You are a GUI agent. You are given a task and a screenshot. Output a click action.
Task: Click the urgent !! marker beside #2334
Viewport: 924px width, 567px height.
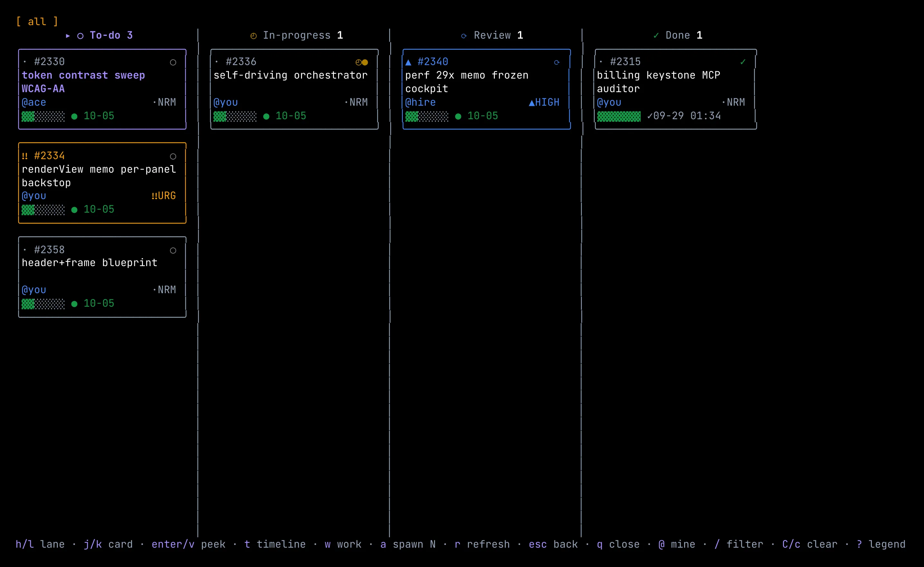[x=25, y=156]
